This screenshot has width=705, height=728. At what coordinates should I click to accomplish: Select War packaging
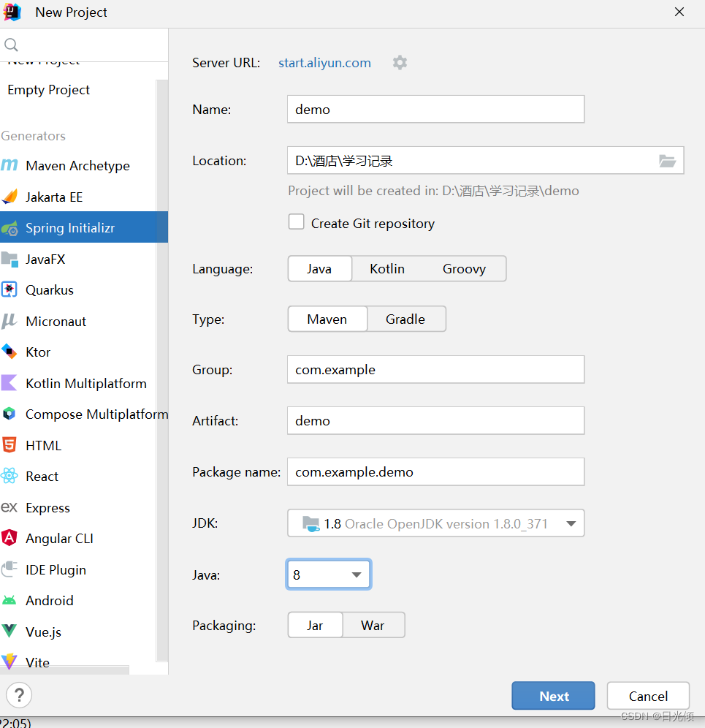373,626
